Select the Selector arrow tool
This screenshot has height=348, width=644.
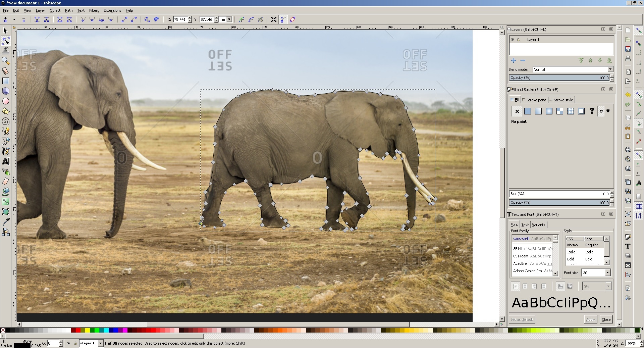point(5,31)
